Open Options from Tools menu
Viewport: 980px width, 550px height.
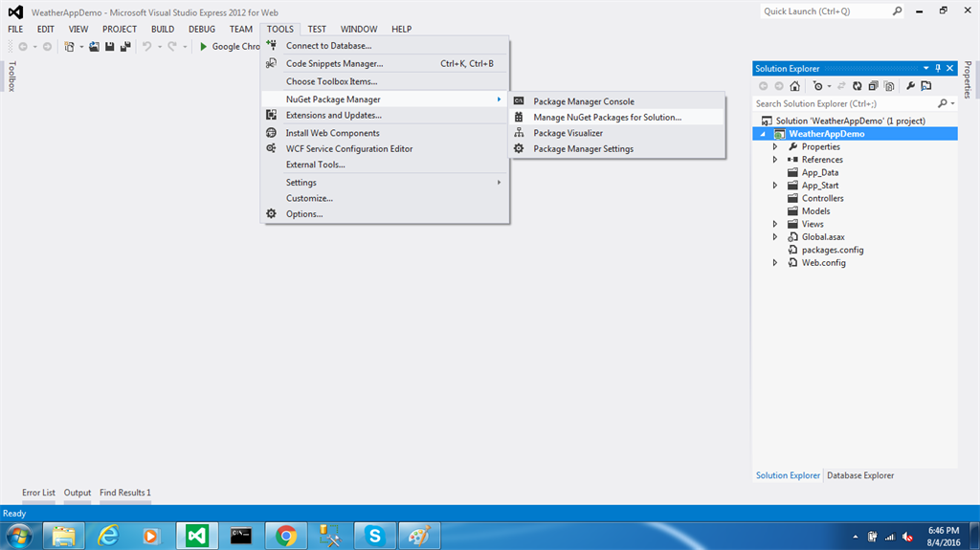coord(385,213)
